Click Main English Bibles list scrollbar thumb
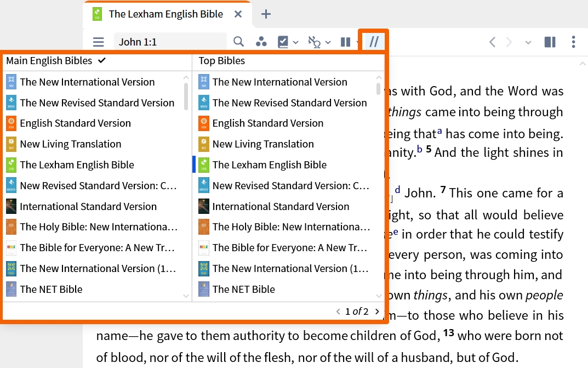Viewport: 588px width, 368px height. (x=186, y=97)
